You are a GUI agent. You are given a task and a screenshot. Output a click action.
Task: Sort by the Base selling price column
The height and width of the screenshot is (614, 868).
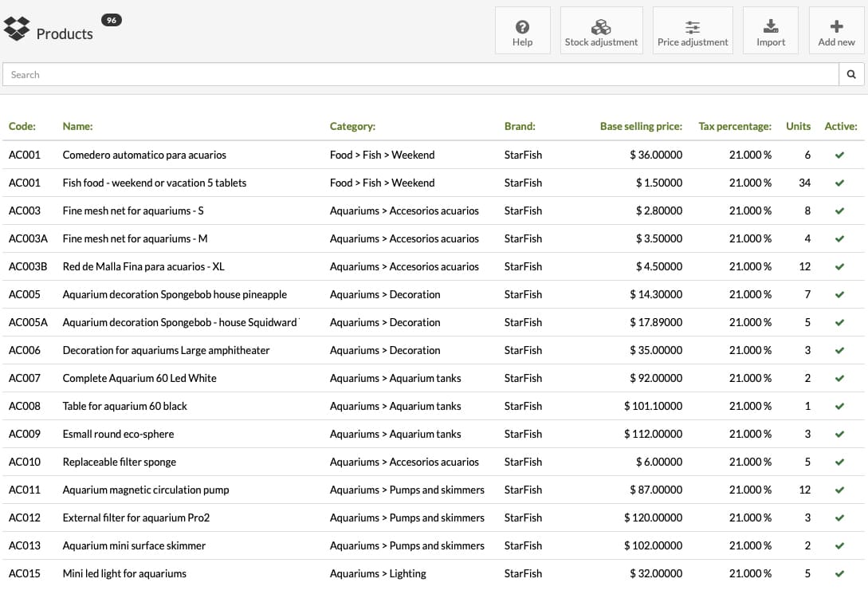click(641, 126)
